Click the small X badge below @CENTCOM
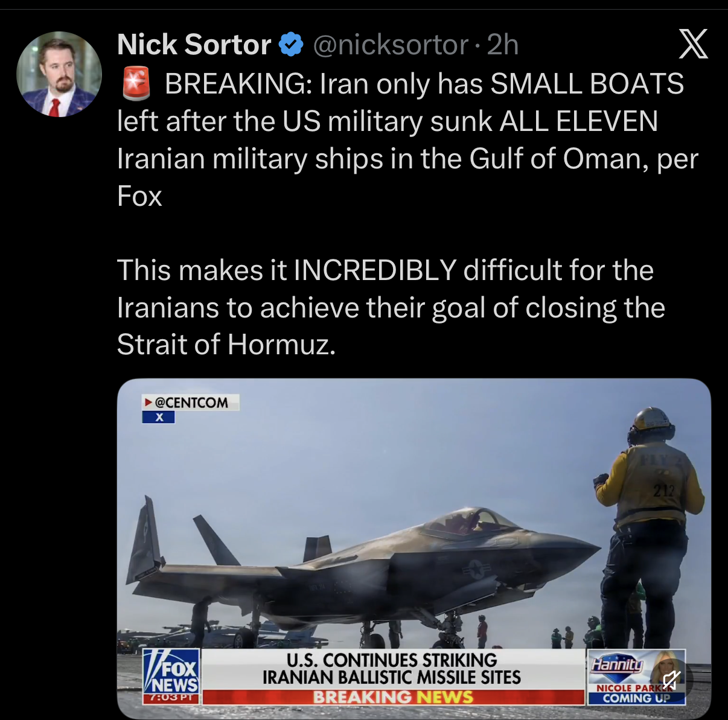 pyautogui.click(x=159, y=417)
